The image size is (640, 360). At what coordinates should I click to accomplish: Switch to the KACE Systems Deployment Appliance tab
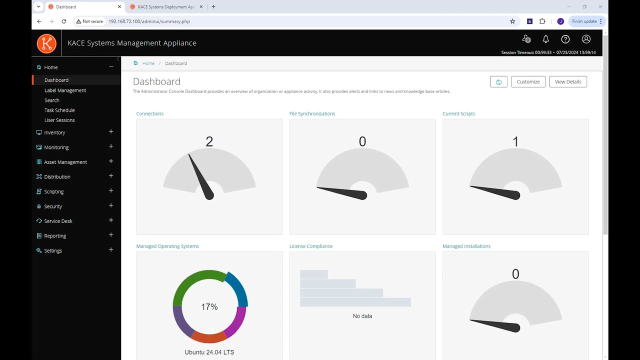[165, 7]
